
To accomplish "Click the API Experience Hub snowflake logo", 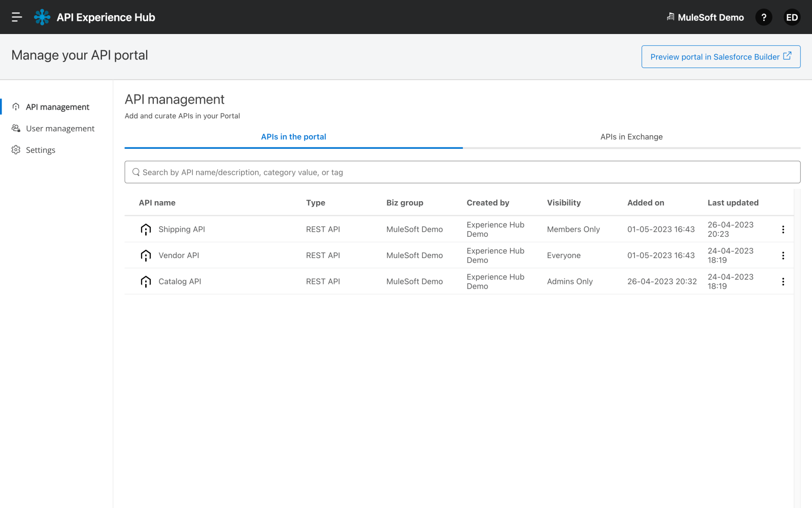I will coord(42,17).
